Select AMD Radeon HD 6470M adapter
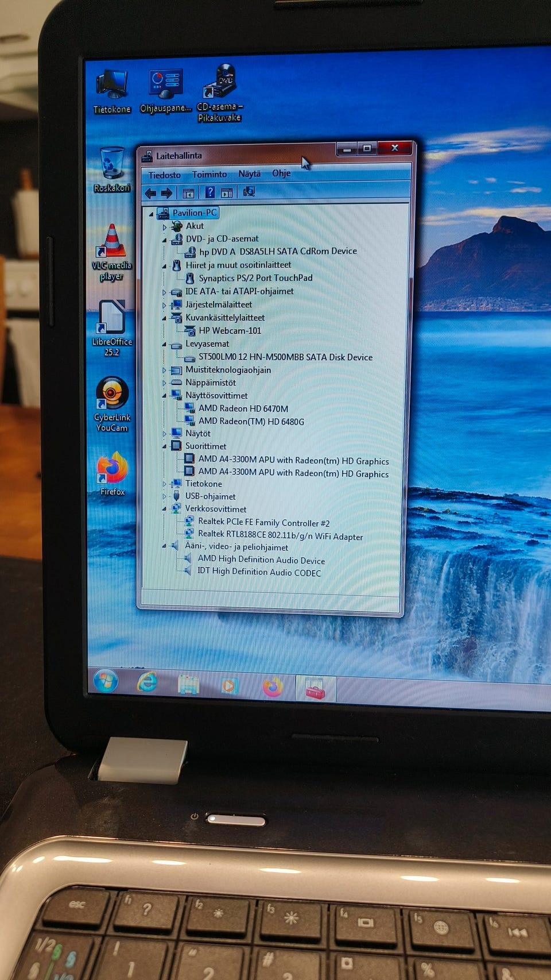 243,408
